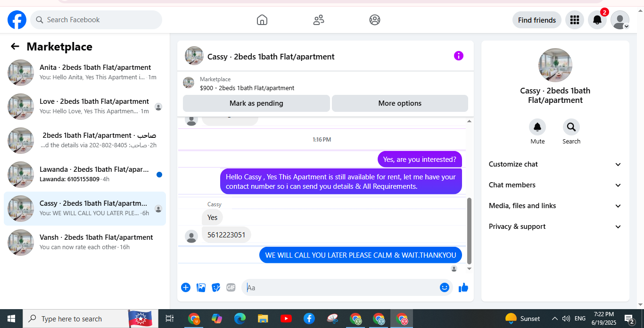The image size is (644, 328).
Task: Search in conversation with magnifier icon
Action: coord(571,127)
